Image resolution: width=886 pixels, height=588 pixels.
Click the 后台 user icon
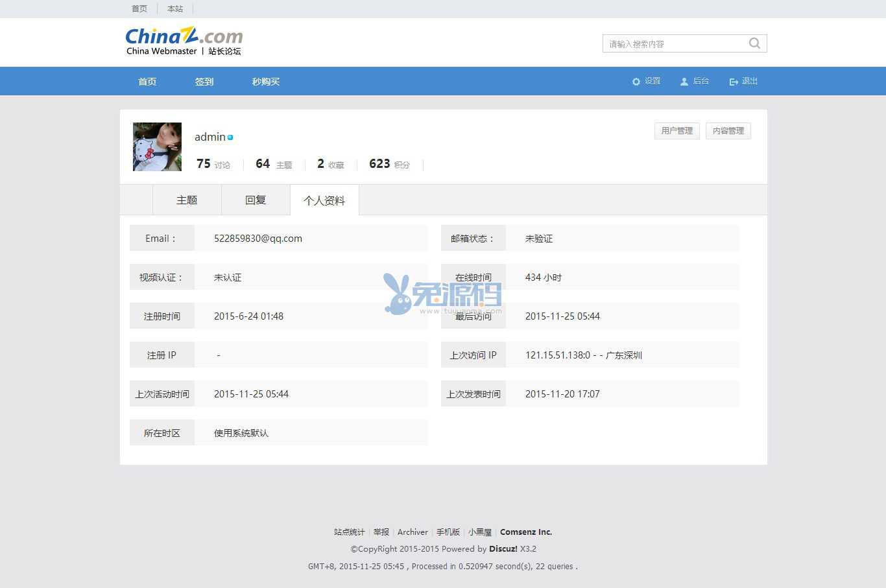[x=684, y=82]
